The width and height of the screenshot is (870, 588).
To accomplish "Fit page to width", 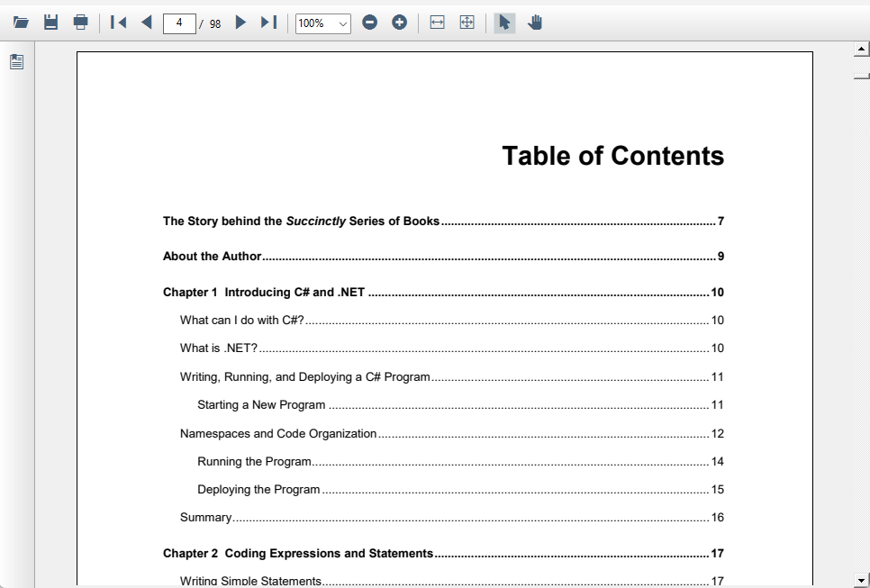I will pos(437,23).
